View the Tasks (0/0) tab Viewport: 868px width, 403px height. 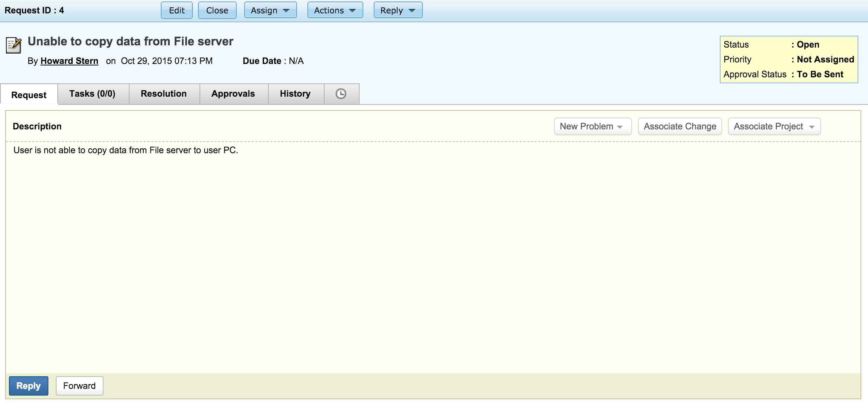pyautogui.click(x=93, y=94)
